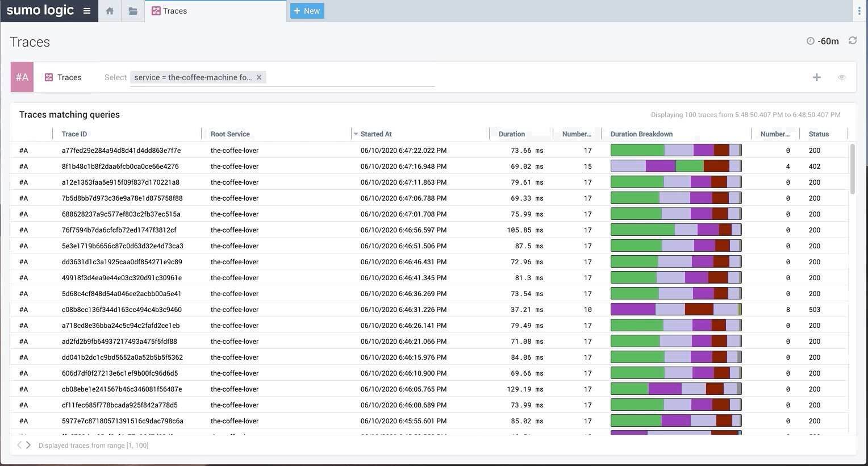The width and height of the screenshot is (868, 466).
Task: Click the 105.85 ms duration value
Action: [525, 230]
